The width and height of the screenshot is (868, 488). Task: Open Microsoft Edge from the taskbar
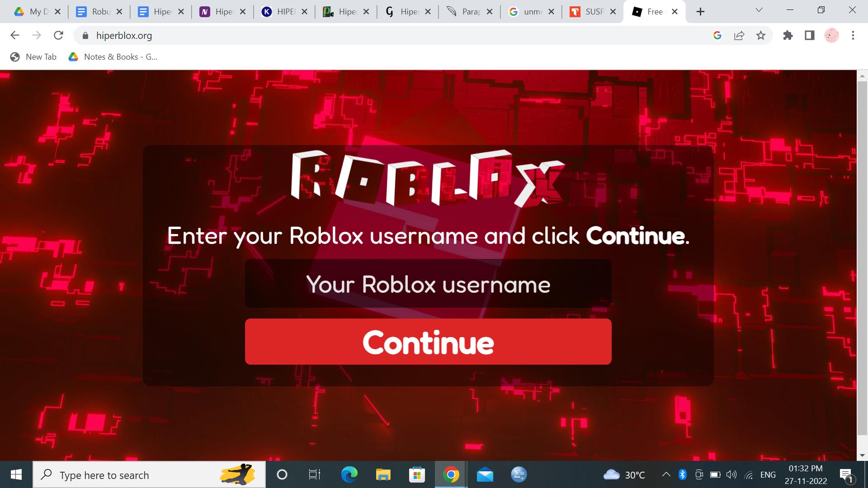(349, 474)
